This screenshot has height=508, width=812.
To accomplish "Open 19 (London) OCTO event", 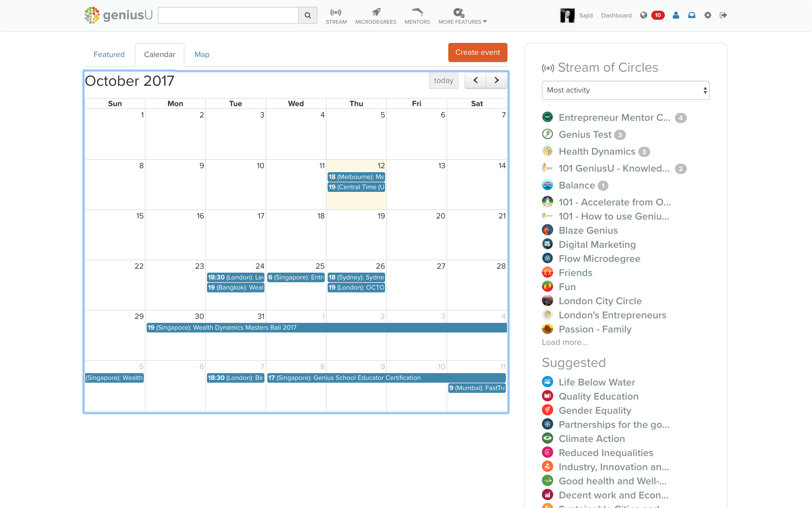I will 356,287.
